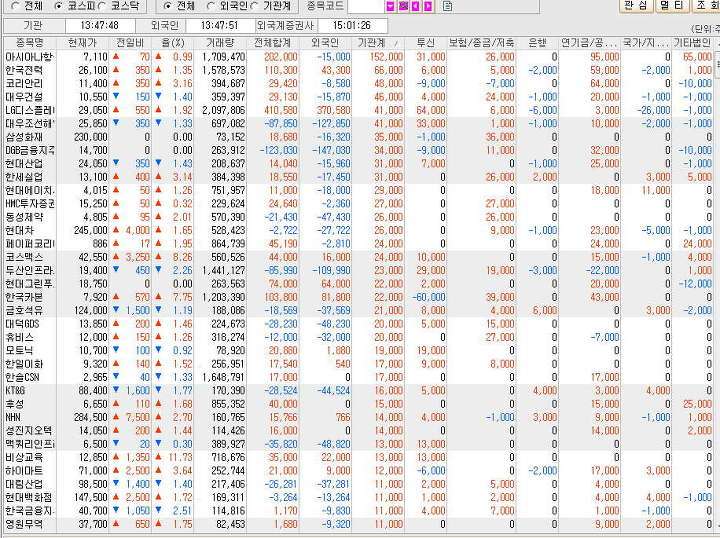Screen dimensions: 720x538
Task: Sort by 보험/종금/저축 column header
Action: (x=481, y=43)
